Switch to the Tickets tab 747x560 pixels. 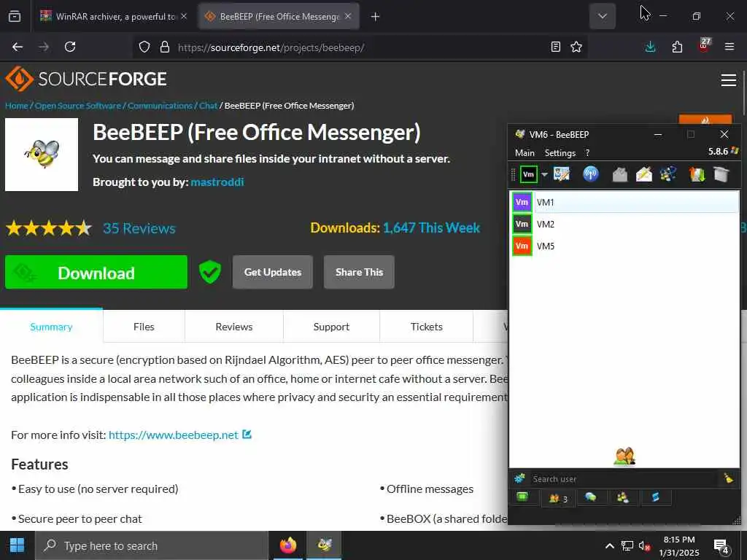tap(426, 327)
